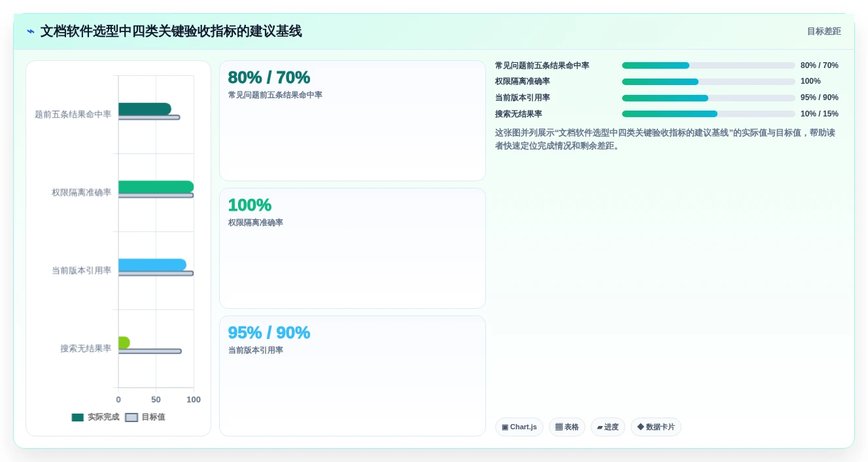Viewport: 868px width, 462px height.
Task: Select the 进度 tag
Action: pyautogui.click(x=608, y=427)
